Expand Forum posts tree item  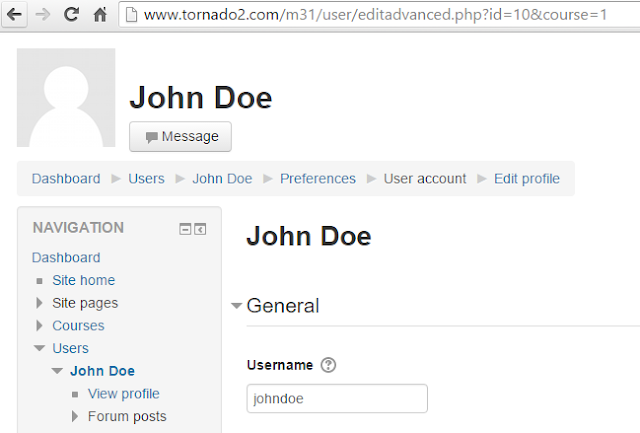pos(75,417)
